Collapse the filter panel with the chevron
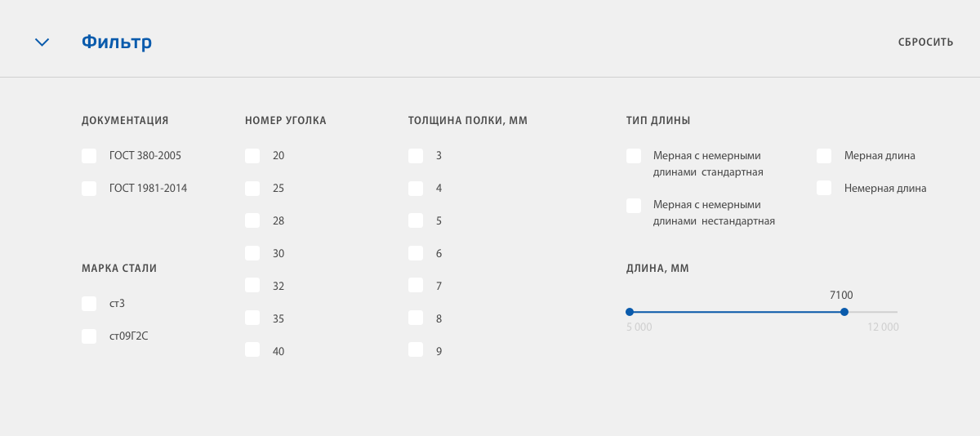 pyautogui.click(x=42, y=42)
